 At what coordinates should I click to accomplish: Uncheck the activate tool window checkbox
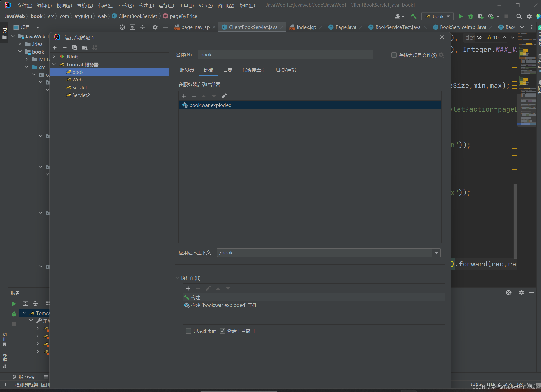click(222, 331)
